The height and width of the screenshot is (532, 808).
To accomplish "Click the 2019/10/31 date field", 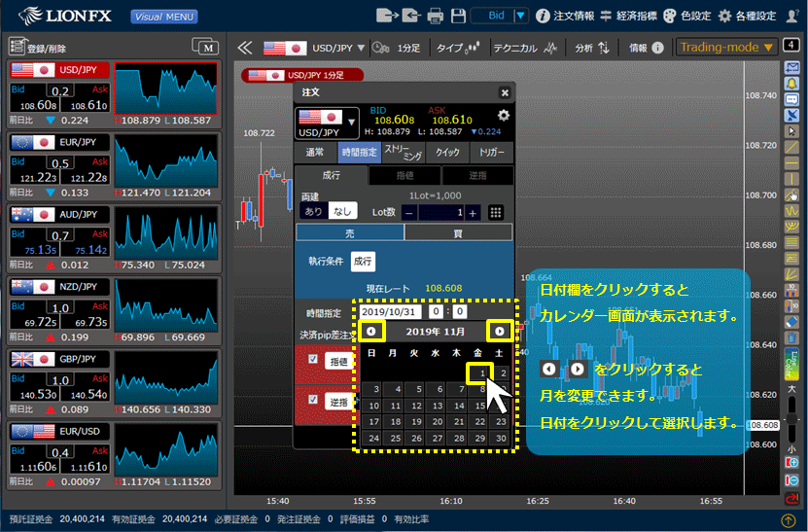I will 390,312.
